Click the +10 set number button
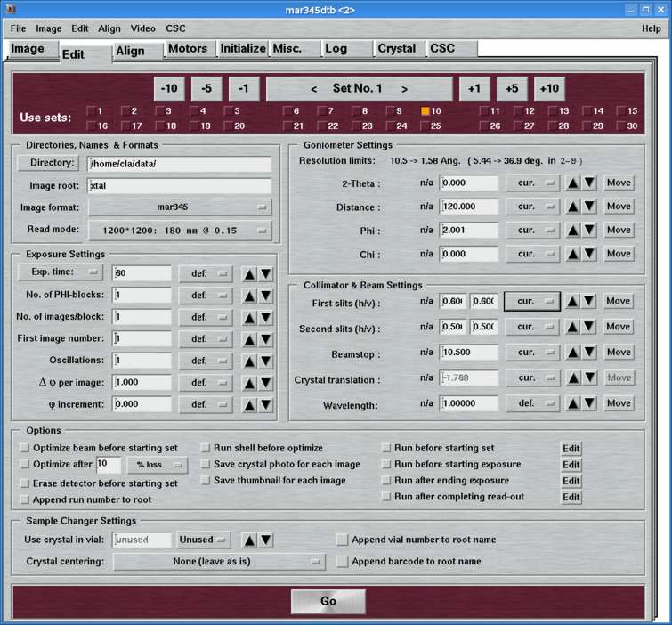The width and height of the screenshot is (672, 625). (549, 88)
